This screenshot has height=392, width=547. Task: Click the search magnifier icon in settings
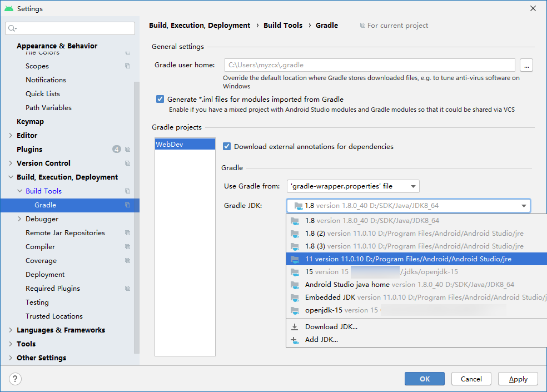click(12, 28)
